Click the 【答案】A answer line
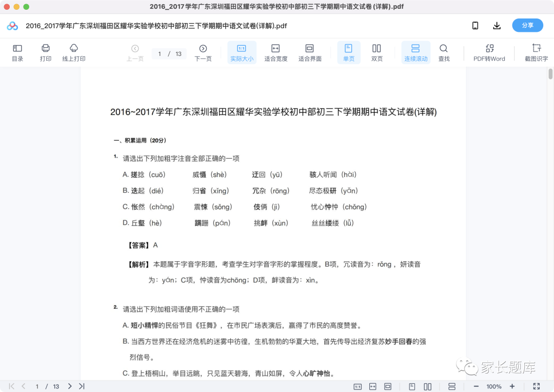 [143, 245]
